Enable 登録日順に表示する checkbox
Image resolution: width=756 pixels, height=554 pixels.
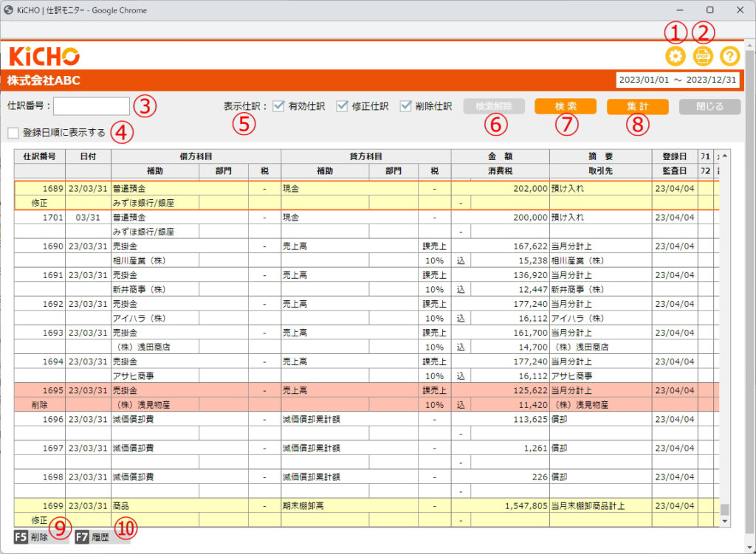(x=13, y=133)
